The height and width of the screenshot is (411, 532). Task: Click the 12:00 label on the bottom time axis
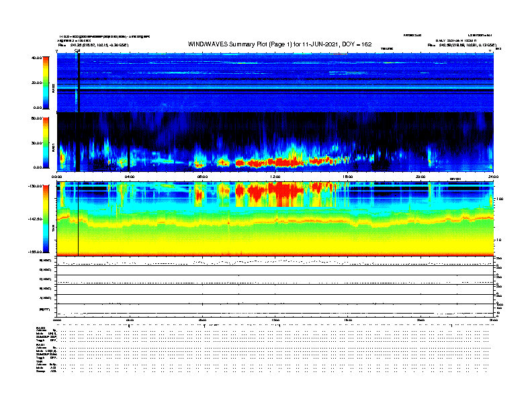pos(275,320)
